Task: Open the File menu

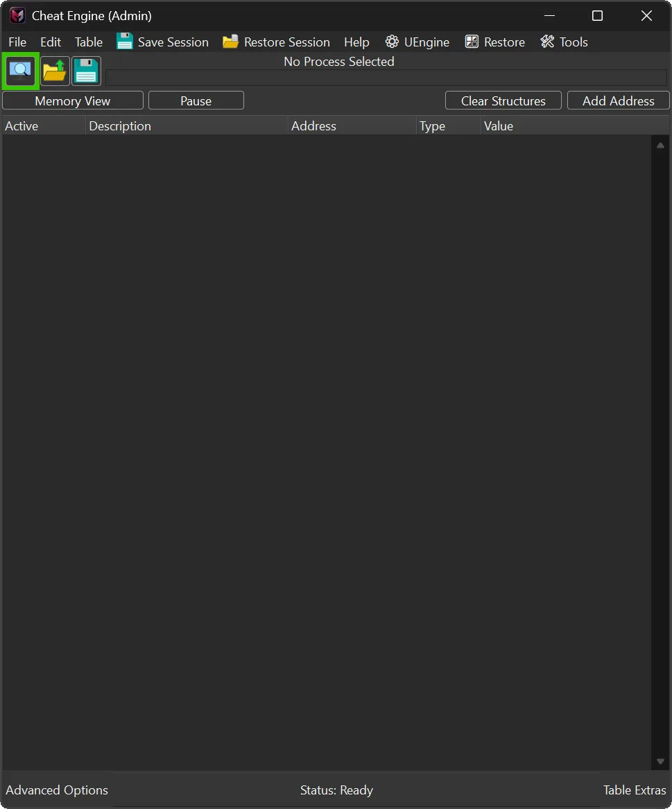Action: pos(17,42)
